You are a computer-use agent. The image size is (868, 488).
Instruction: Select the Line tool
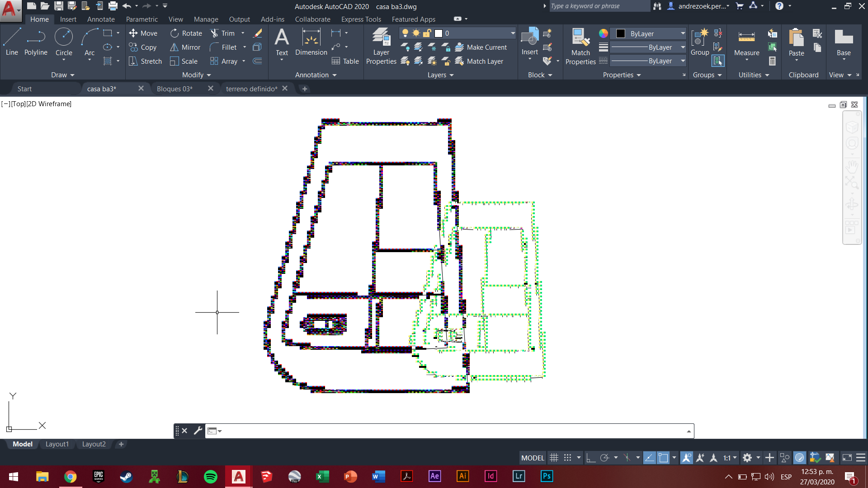tap(12, 43)
